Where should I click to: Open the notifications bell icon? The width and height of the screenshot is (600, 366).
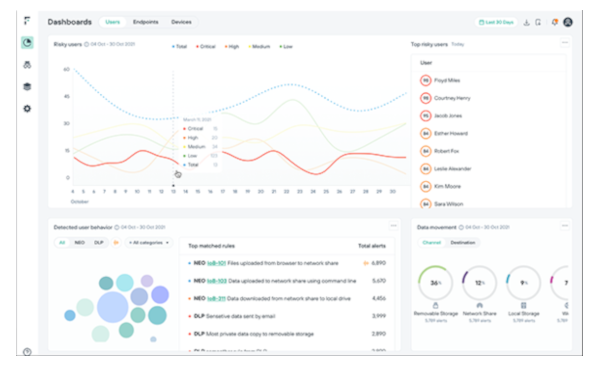coord(554,22)
